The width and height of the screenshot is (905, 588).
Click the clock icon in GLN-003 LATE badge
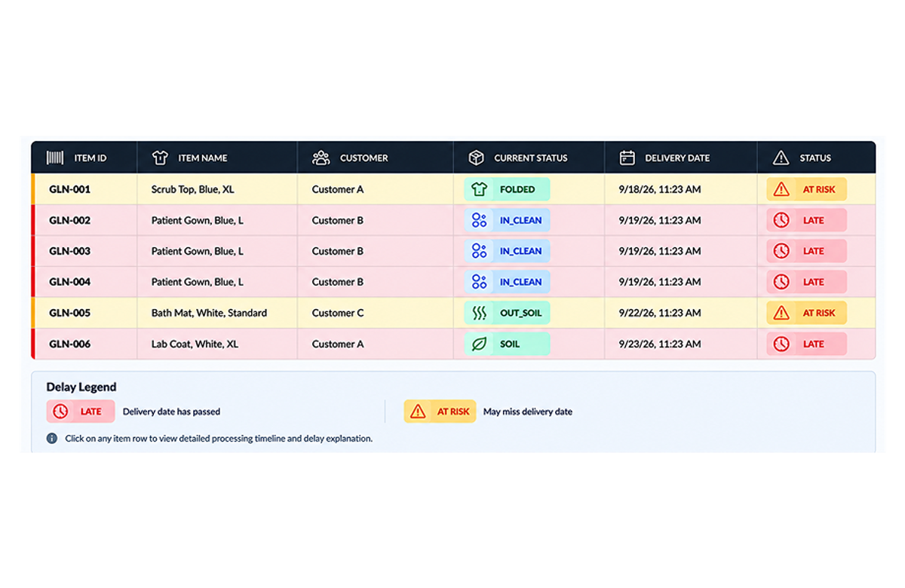[781, 251]
